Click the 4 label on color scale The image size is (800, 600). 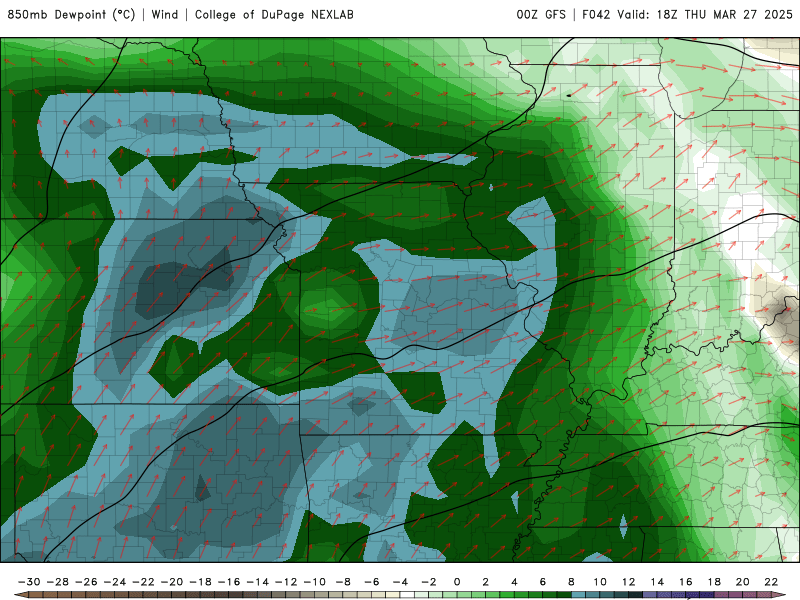click(514, 582)
